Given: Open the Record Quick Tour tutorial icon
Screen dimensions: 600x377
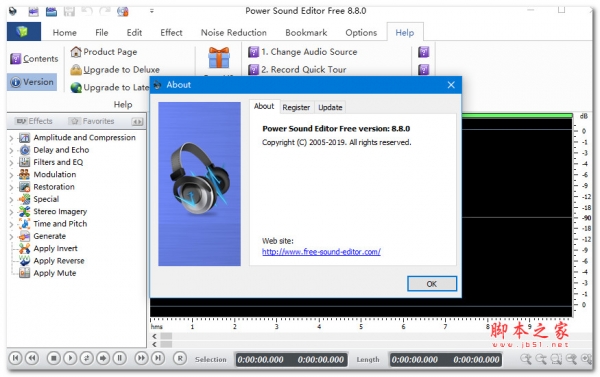Looking at the screenshot, I should [x=253, y=70].
